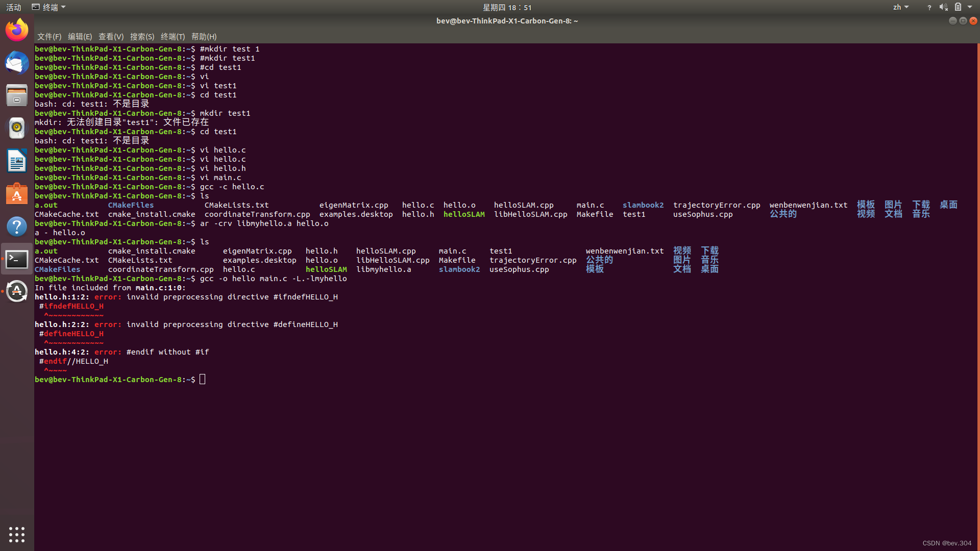Click '桌面' folder in the first ls listing
This screenshot has width=980, height=551.
pos(948,205)
